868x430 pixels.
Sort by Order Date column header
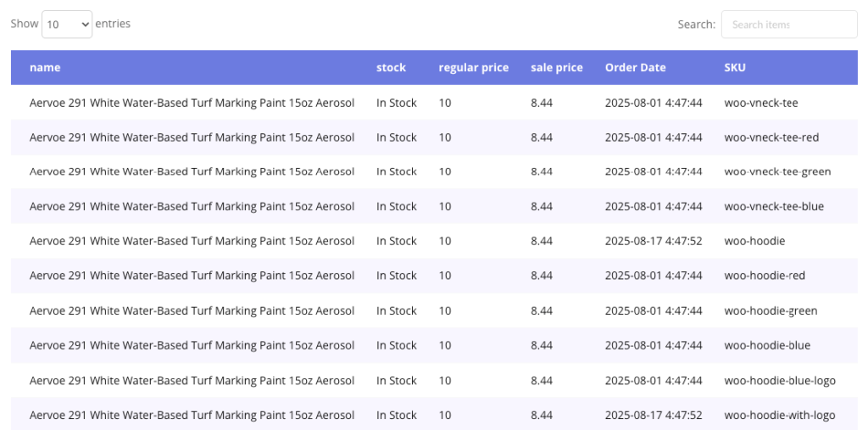tap(635, 68)
